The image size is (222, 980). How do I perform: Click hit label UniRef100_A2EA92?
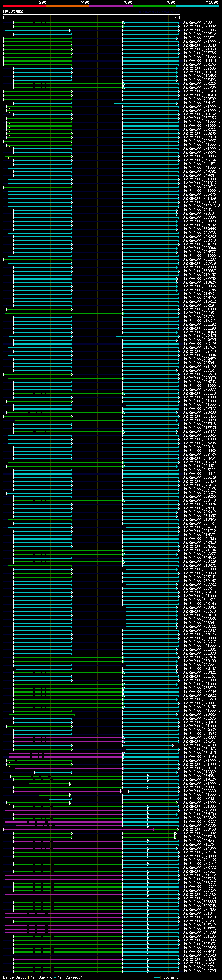click(x=199, y=833)
